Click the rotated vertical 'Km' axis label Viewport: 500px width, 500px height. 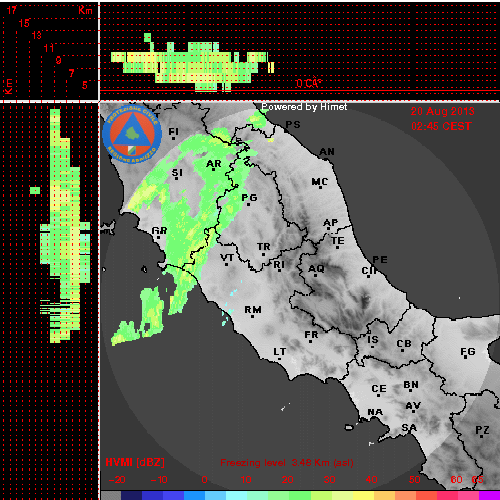[8, 87]
